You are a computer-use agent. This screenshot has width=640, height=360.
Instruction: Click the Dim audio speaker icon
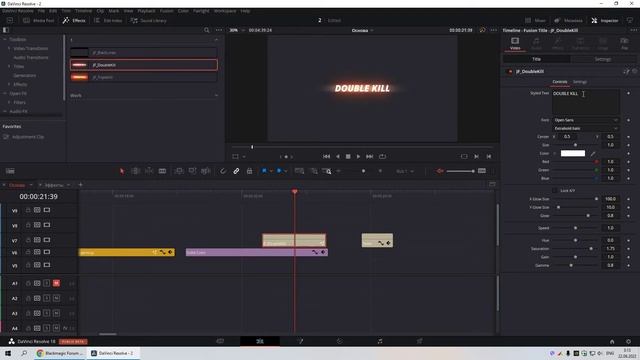coord(440,171)
